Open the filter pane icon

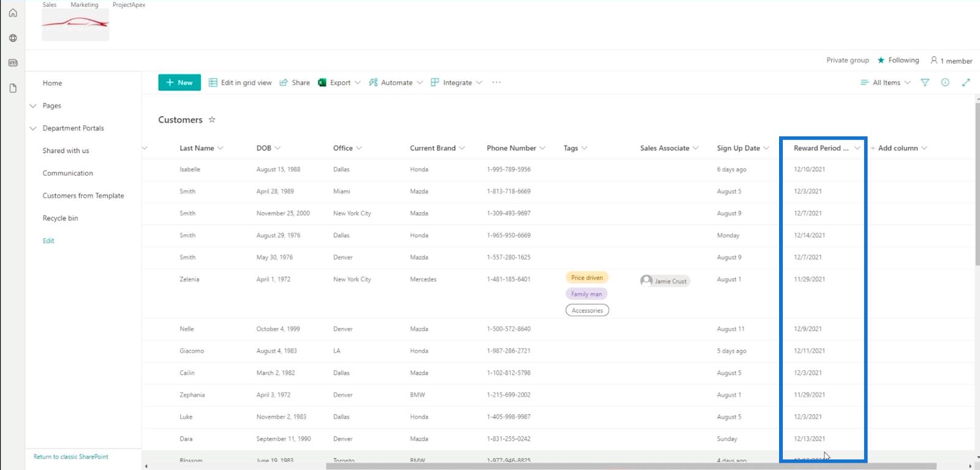pos(925,83)
